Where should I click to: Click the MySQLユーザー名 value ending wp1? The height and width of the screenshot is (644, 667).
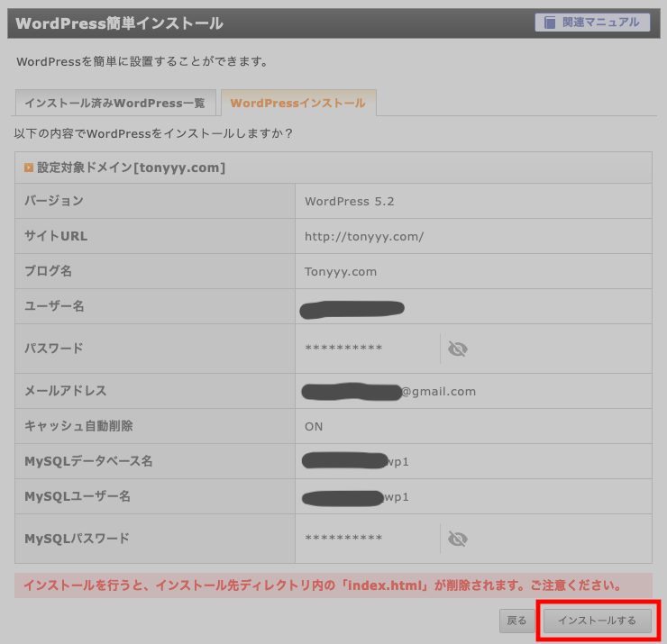point(355,497)
